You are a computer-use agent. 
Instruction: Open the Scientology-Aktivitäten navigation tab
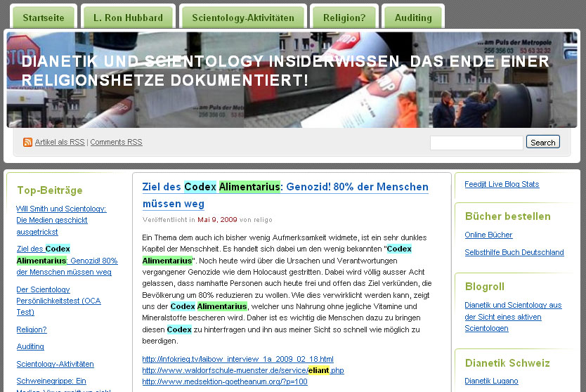tap(242, 18)
